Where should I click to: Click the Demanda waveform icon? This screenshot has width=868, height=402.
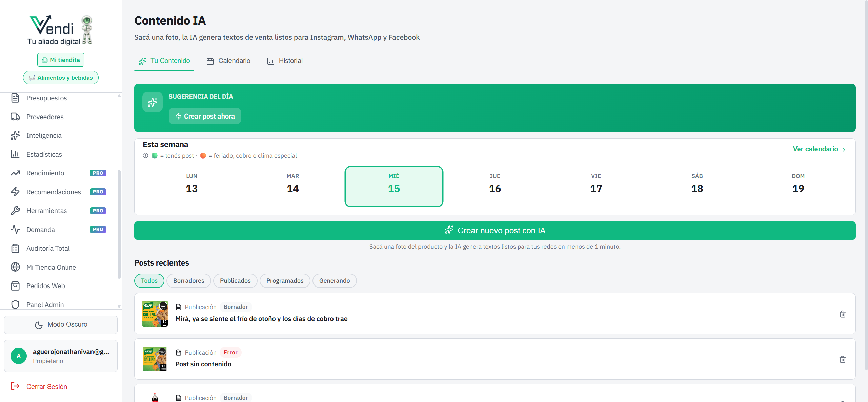click(x=15, y=229)
